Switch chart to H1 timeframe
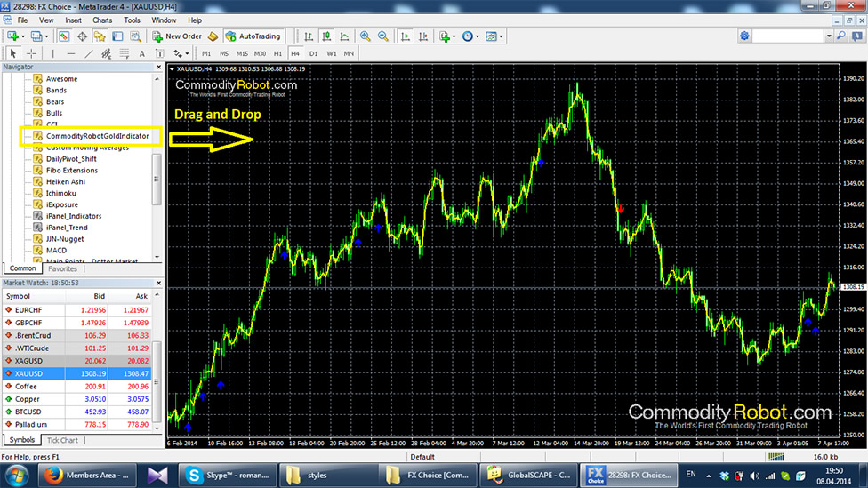Screen dimensions: 868x488 click(277, 53)
